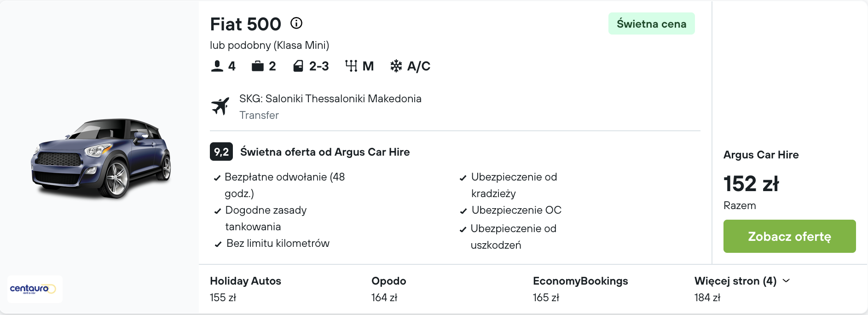Click the luggage bag icon
Viewport: 868px width, 315px height.
(x=258, y=66)
